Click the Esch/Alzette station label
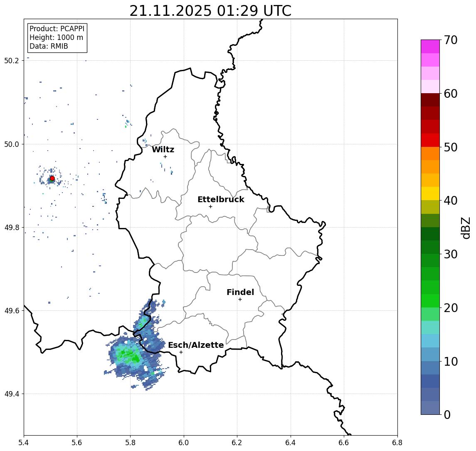Image resolution: width=476 pixels, height=451 pixels. click(x=196, y=345)
